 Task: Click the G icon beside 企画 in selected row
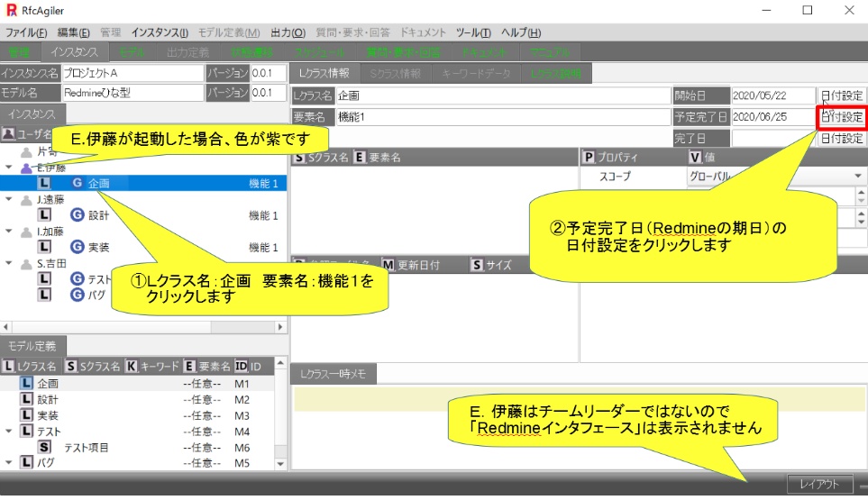pyautogui.click(x=77, y=183)
